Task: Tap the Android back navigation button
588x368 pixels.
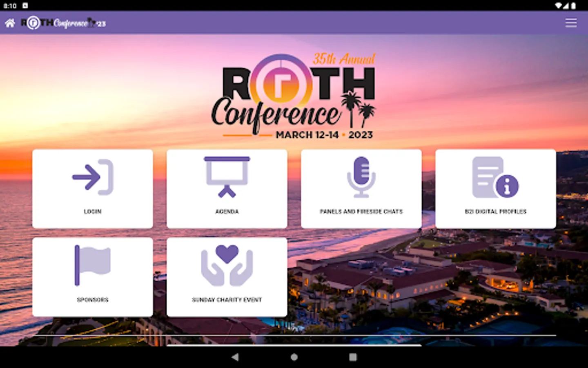Action: coord(235,357)
